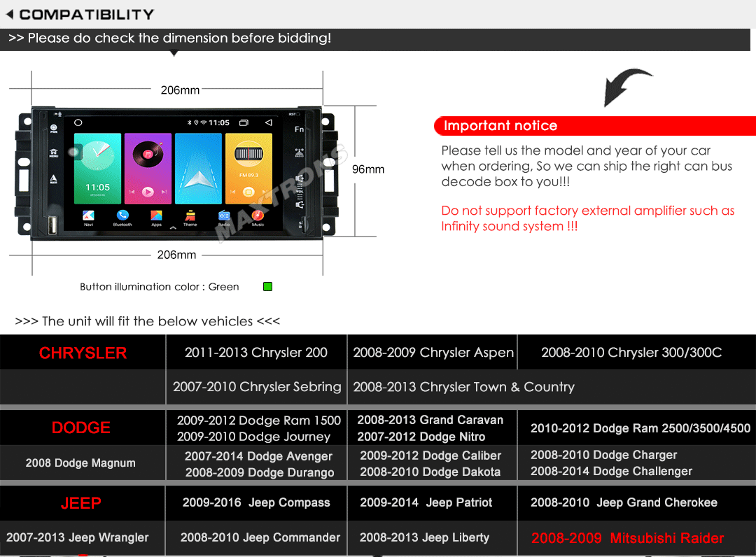Click the red Infinity sound system warning
The height and width of the screenshot is (557, 756).
588,218
